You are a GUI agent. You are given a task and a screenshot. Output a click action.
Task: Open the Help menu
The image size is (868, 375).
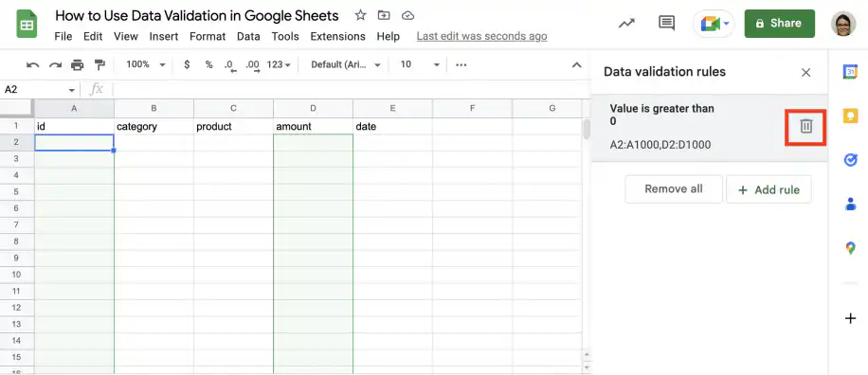pyautogui.click(x=389, y=37)
